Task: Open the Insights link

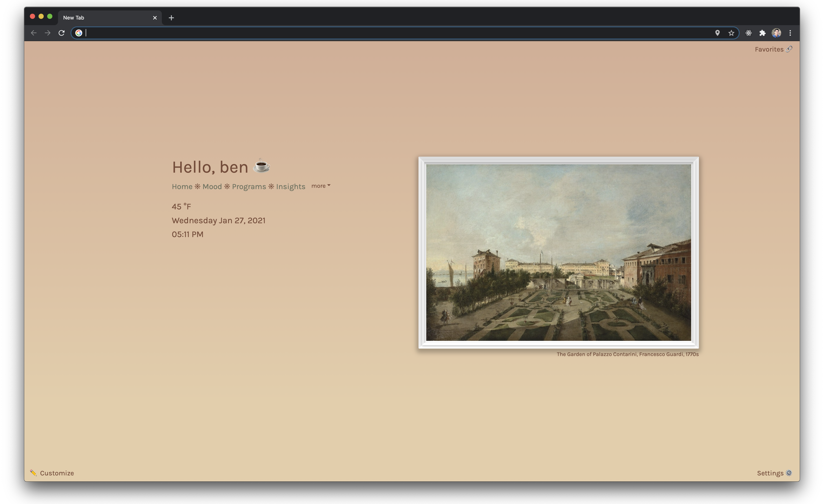Action: click(290, 186)
